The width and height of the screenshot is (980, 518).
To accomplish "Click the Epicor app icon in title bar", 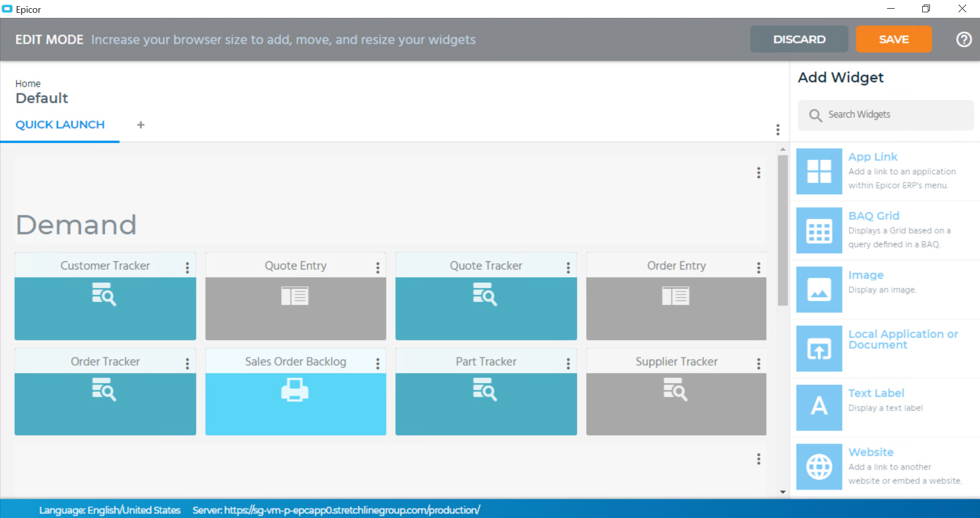I will (7, 9).
